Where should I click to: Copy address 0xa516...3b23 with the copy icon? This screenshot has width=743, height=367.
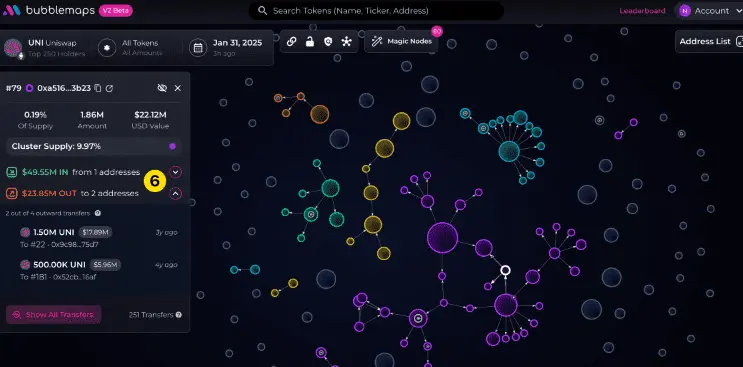click(98, 88)
